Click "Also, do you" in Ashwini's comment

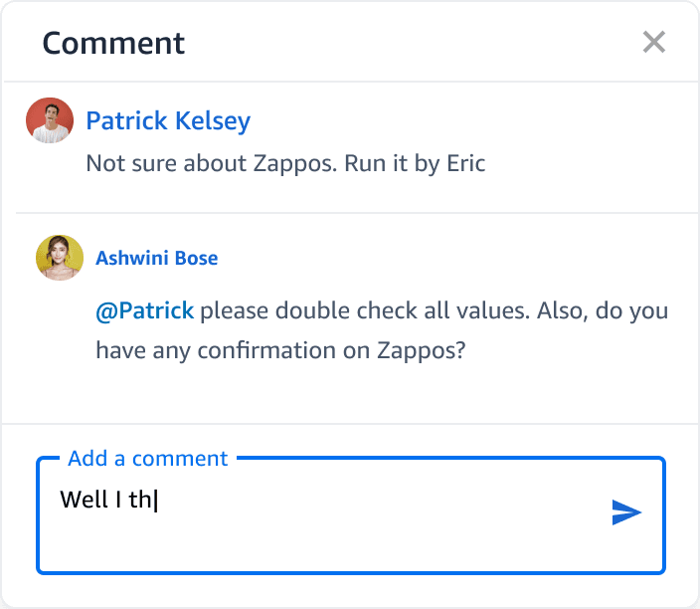pos(603,311)
